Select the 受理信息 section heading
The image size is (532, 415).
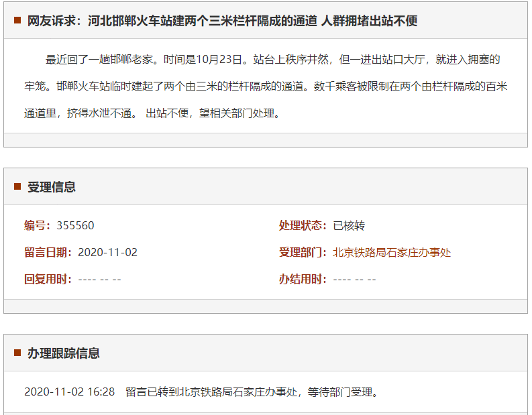coord(52,187)
